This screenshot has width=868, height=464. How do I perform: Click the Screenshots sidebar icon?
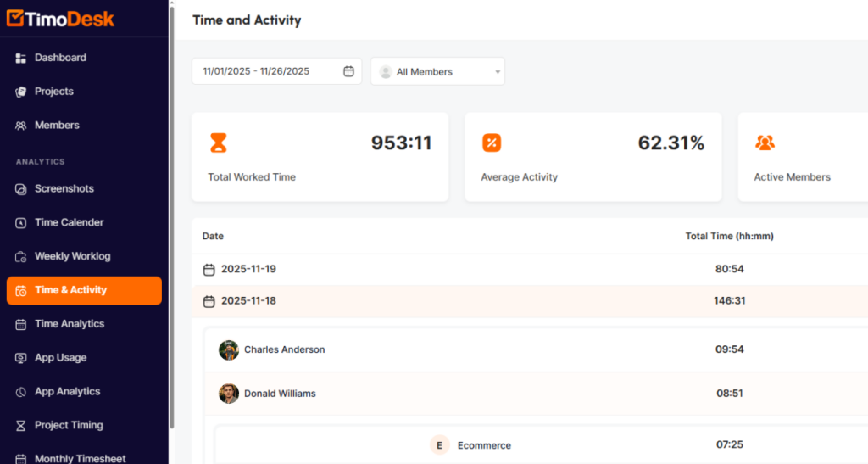click(x=21, y=189)
